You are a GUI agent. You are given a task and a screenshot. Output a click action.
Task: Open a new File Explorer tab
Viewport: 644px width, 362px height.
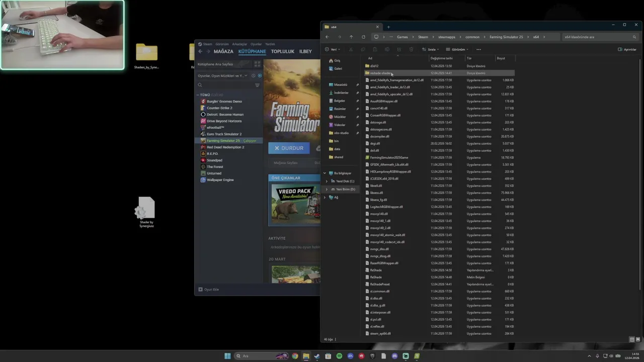click(388, 27)
